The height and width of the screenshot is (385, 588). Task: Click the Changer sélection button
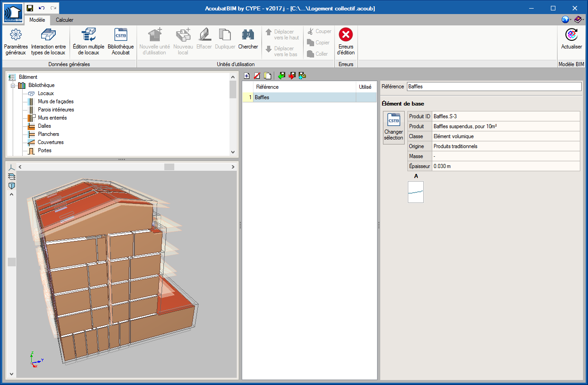(394, 128)
